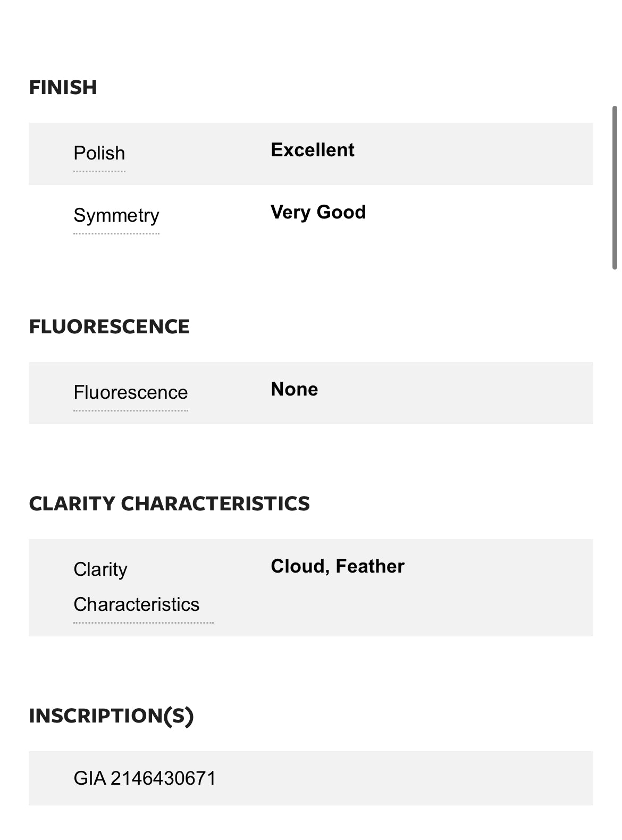Click the word Clarity in the two-line label
The height and width of the screenshot is (840, 622).
(100, 569)
